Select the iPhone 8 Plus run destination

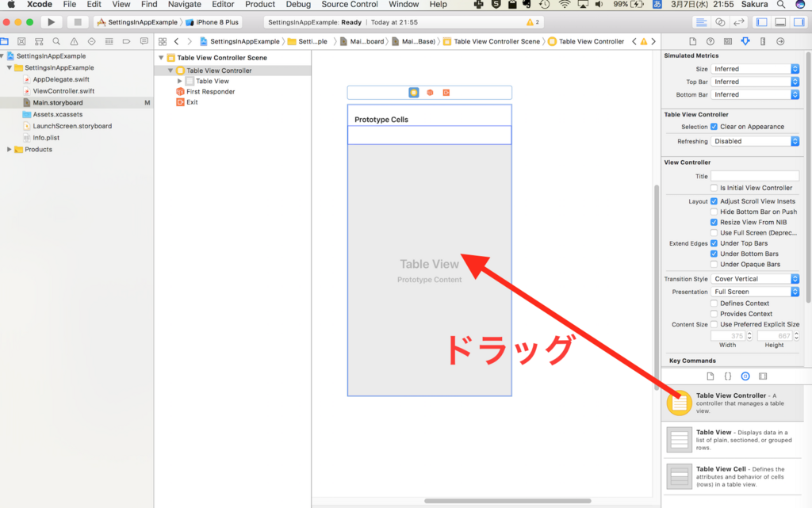212,22
